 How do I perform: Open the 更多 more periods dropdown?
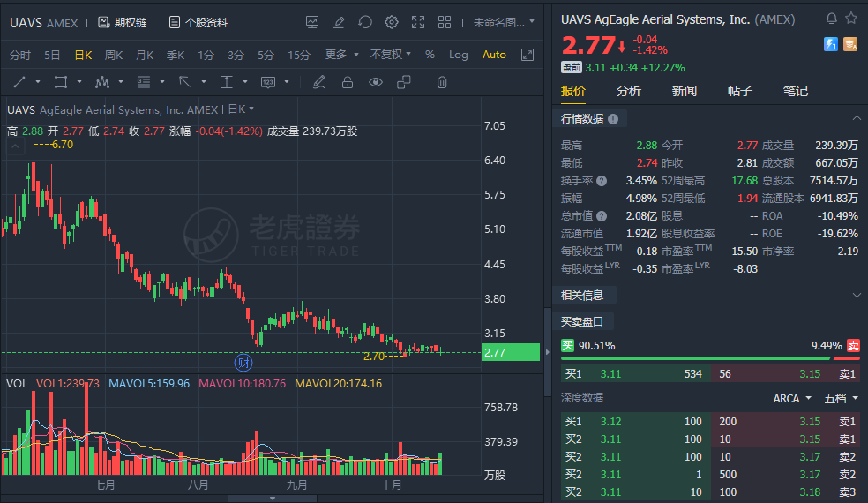341,55
